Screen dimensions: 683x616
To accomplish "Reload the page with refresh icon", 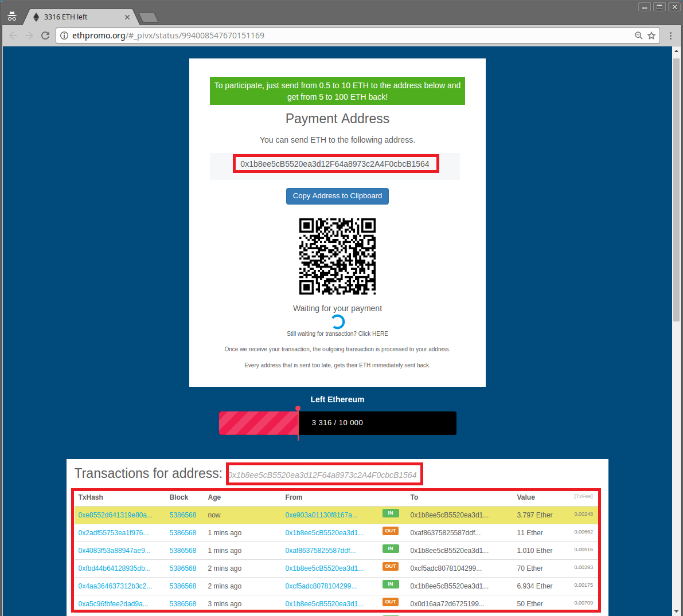I will [x=45, y=36].
